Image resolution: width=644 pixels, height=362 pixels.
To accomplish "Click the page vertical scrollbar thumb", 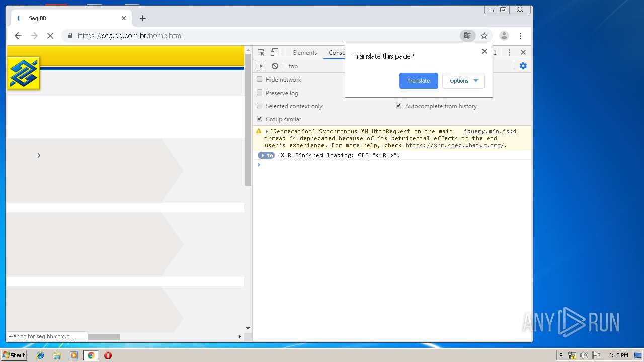I will (248, 120).
